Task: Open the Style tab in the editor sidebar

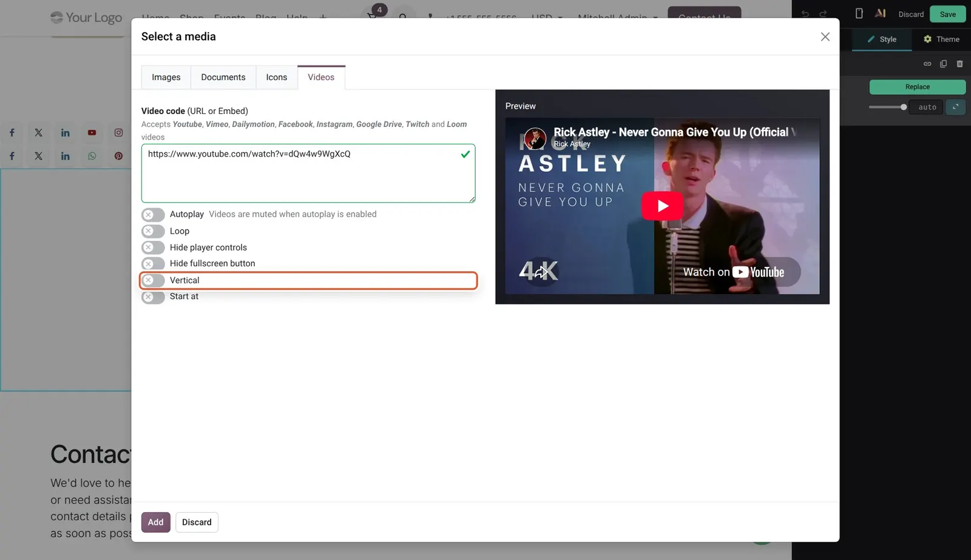Action: tap(882, 39)
